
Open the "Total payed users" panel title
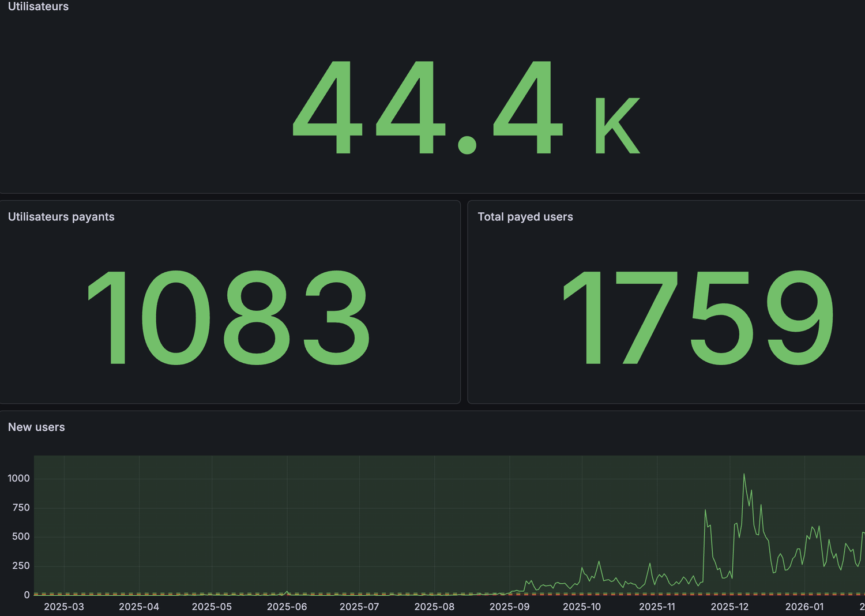pyautogui.click(x=525, y=217)
